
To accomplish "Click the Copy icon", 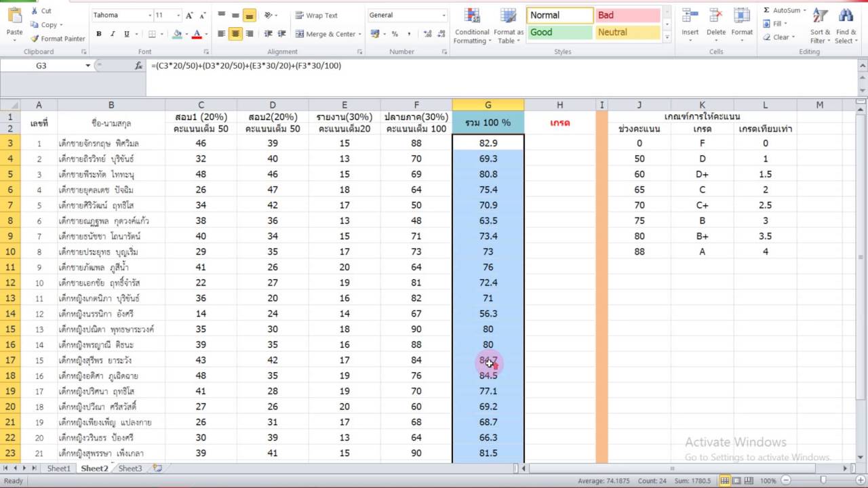I will (35, 24).
